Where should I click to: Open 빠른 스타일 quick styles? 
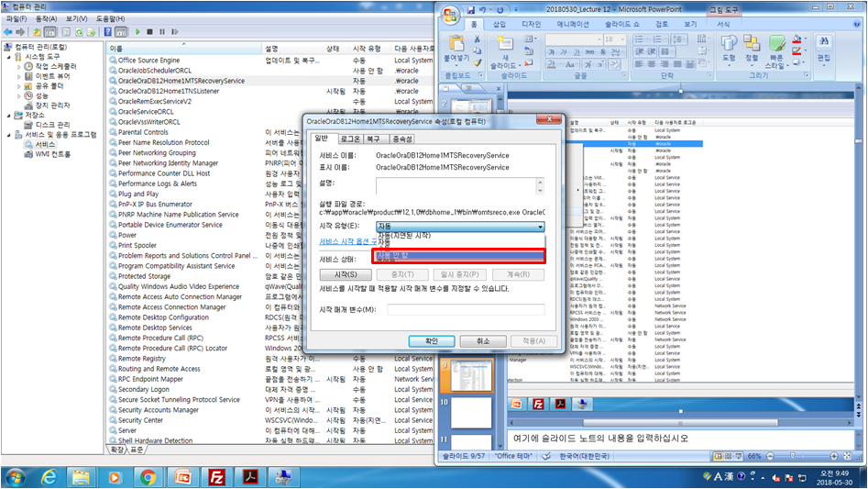[776, 51]
